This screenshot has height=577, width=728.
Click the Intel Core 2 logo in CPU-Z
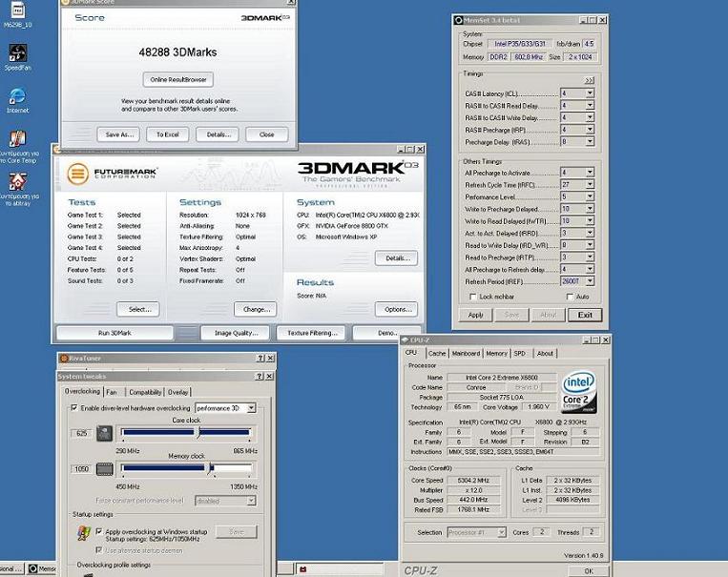coord(578,392)
